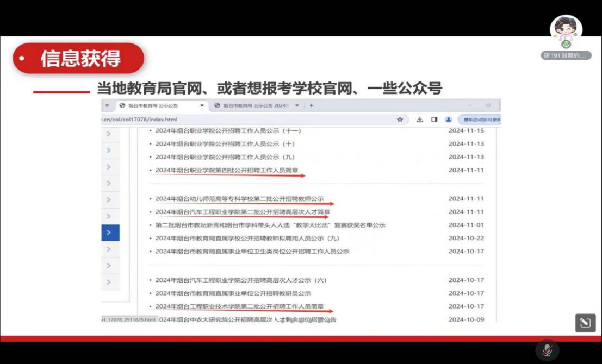602x364 pixels.
Task: Open 2024年烟台职业学院第四批公开招聘工作人员简章 link
Action: point(227,170)
